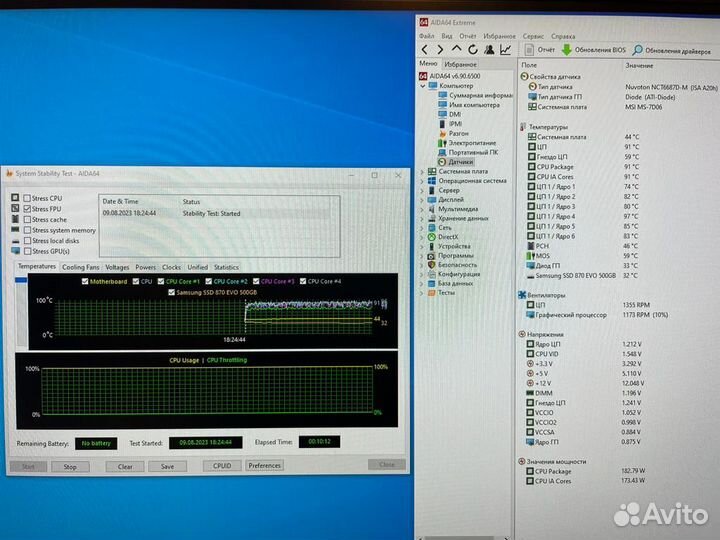Open the Вид menu
The width and height of the screenshot is (720, 540).
pyautogui.click(x=447, y=36)
